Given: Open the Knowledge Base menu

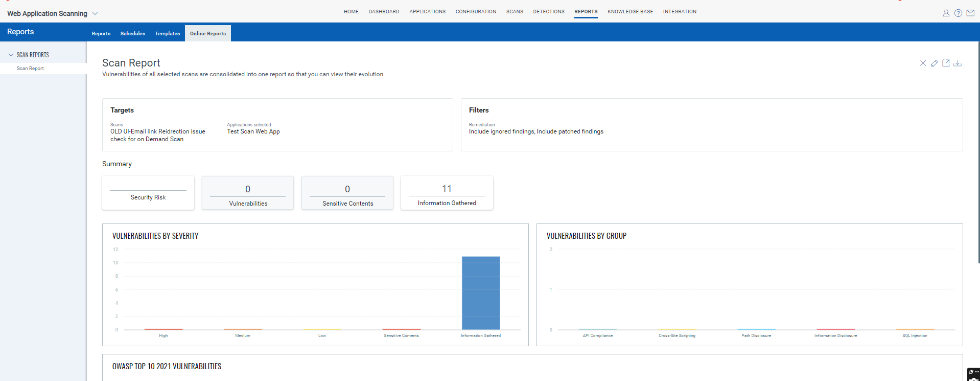Looking at the screenshot, I should (630, 12).
